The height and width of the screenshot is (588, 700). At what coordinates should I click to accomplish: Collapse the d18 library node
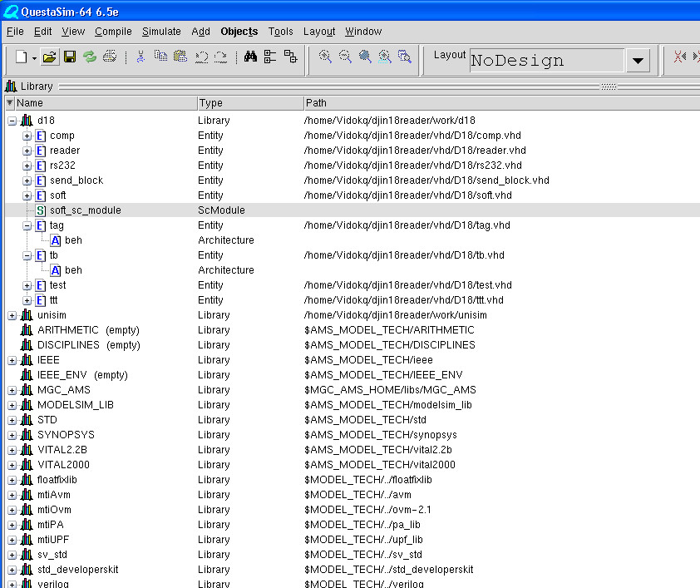12,121
